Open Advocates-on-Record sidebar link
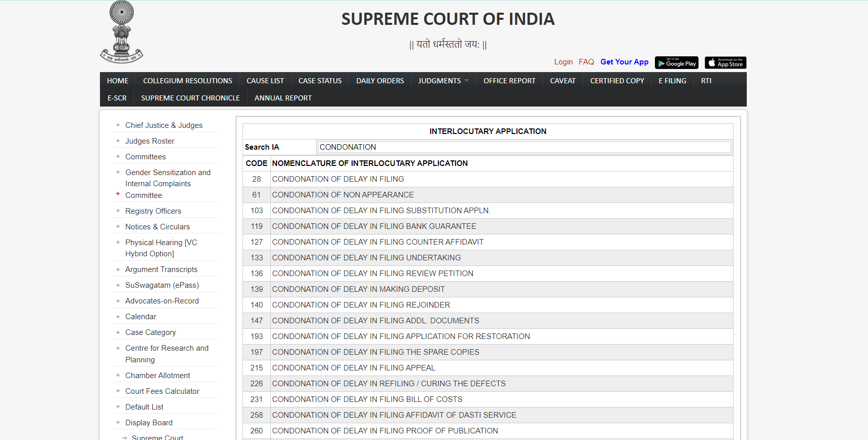 point(162,301)
